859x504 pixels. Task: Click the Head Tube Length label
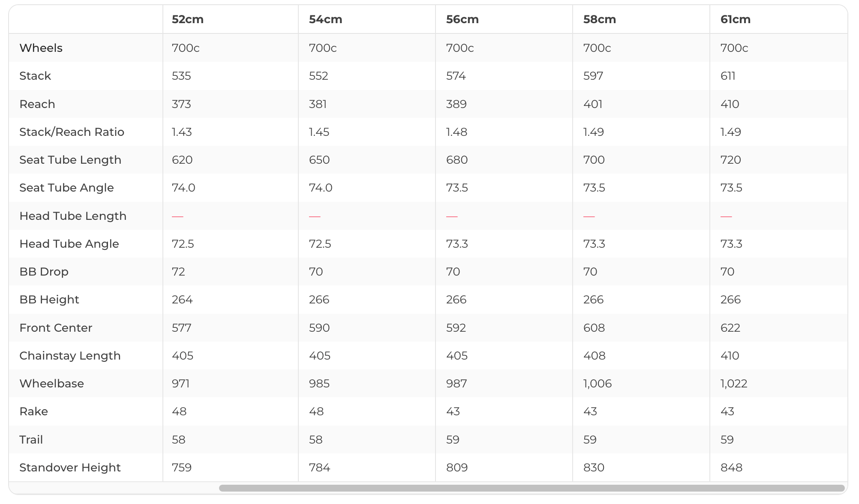(x=73, y=216)
